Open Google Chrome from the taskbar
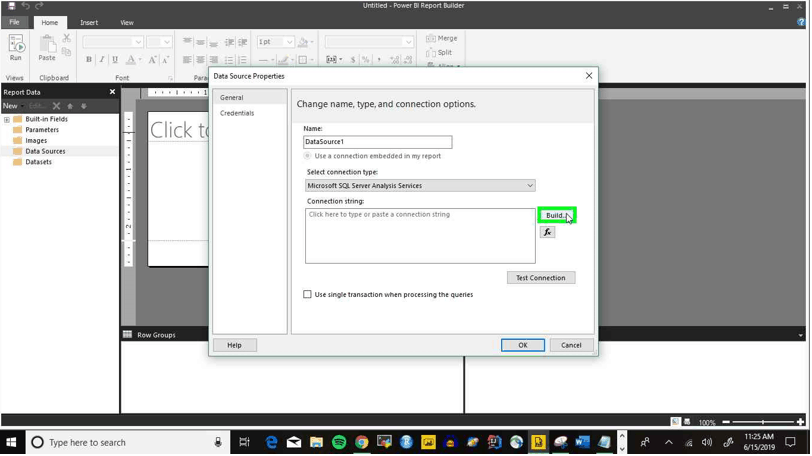 point(361,443)
